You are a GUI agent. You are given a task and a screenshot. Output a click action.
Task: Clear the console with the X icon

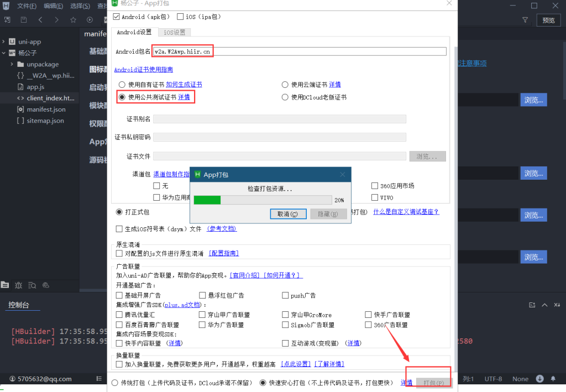[x=557, y=305]
